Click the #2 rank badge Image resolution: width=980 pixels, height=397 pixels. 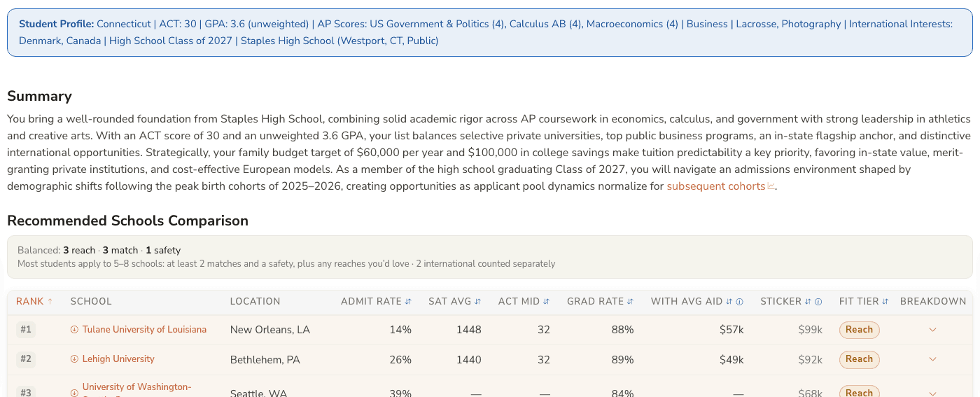pos(26,359)
